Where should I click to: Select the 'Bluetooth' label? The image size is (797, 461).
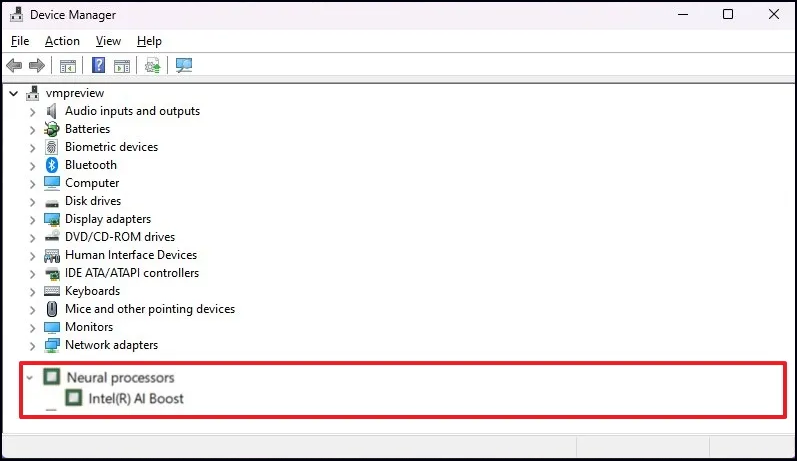(x=90, y=165)
